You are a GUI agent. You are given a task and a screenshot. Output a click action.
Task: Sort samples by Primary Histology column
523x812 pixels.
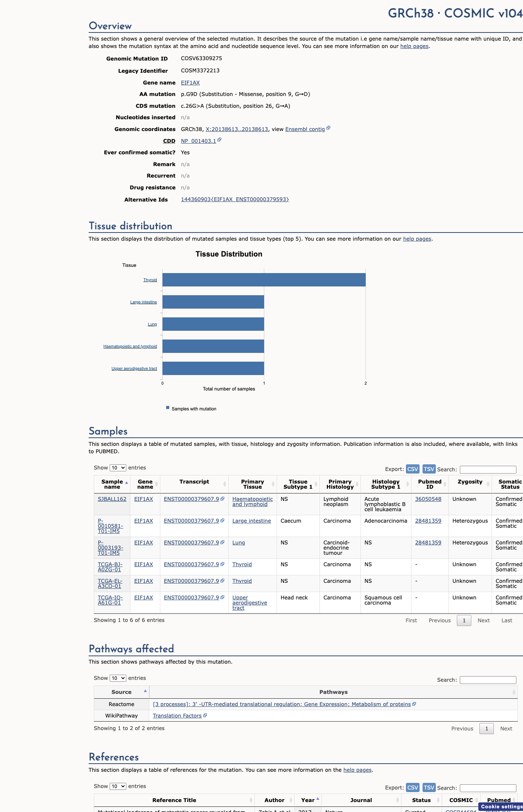point(340,484)
